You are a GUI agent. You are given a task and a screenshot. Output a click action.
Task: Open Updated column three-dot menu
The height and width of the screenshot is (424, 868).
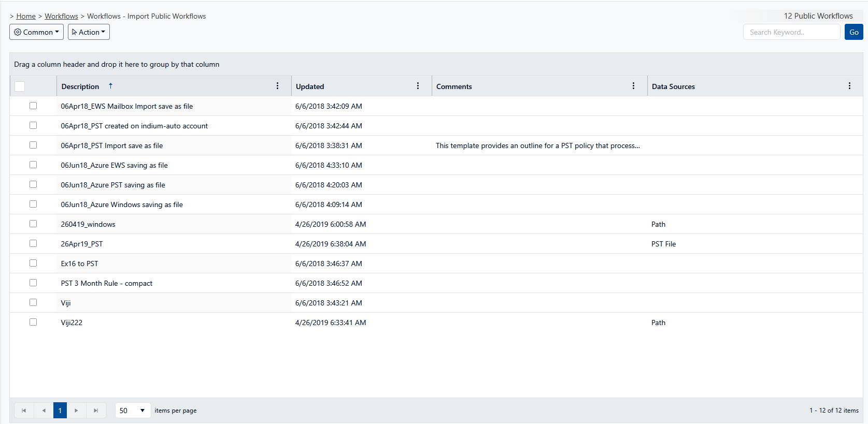tap(418, 86)
